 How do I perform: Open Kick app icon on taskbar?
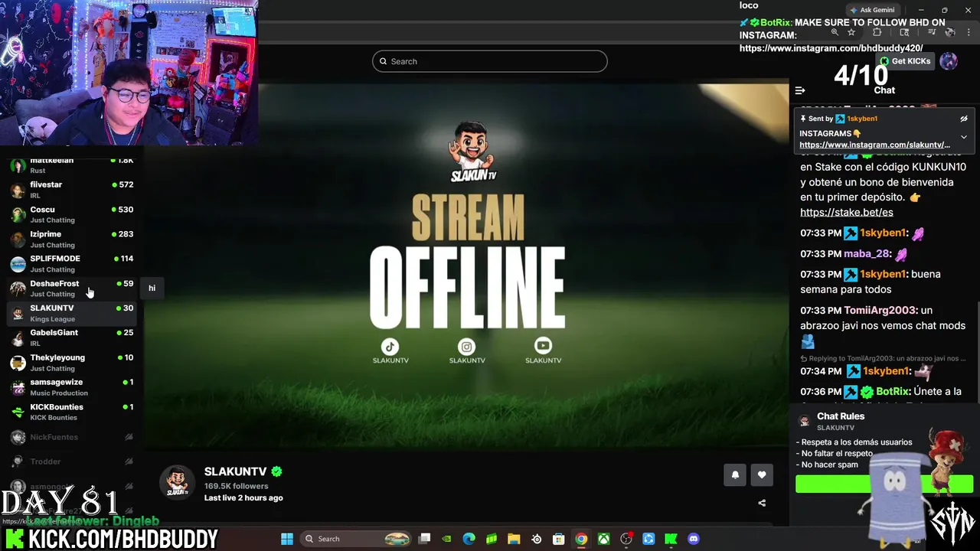tap(671, 539)
